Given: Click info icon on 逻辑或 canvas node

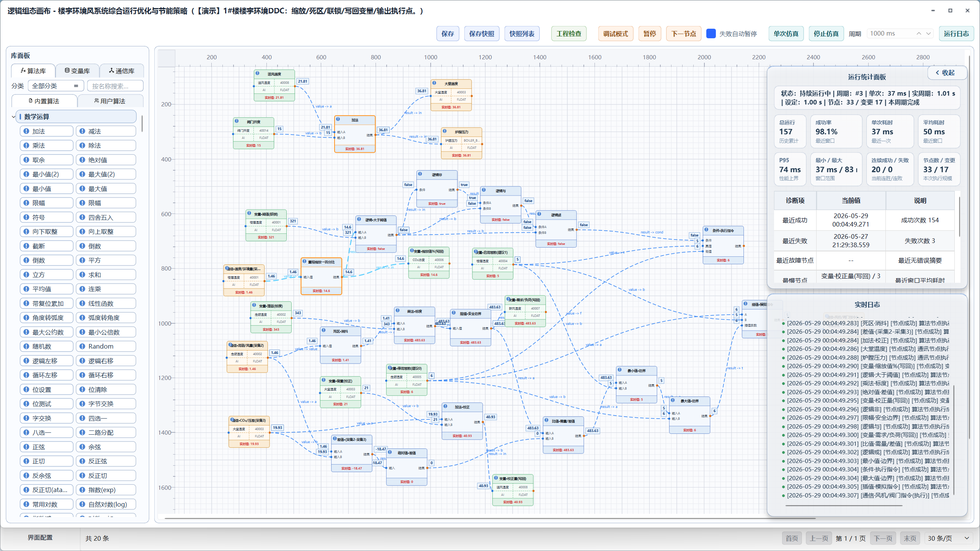Looking at the screenshot, I should 539,214.
